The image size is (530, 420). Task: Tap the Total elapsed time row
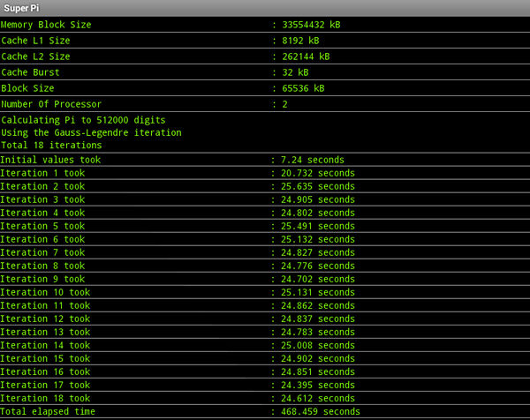tap(265, 411)
